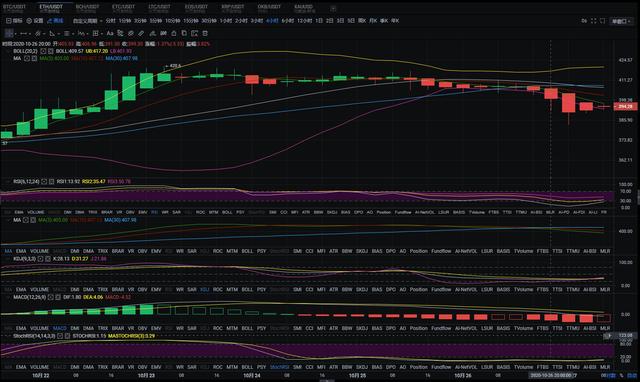
Task: Click the 2020-10-26 20:00:00 time axis label
Action: pos(552,375)
